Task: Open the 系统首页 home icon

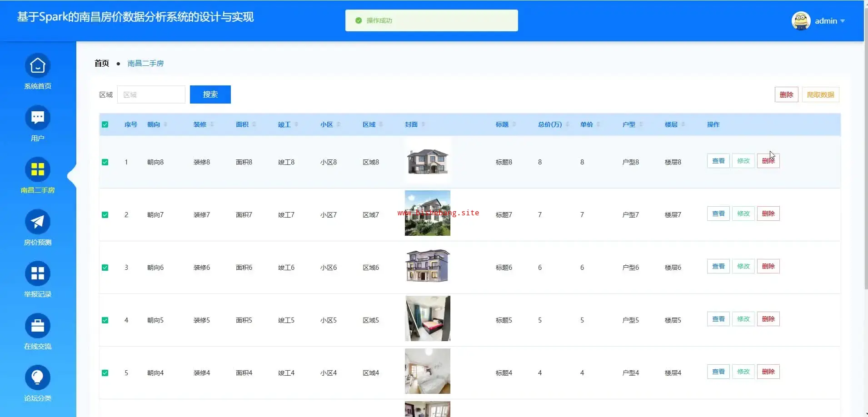Action: [x=37, y=66]
